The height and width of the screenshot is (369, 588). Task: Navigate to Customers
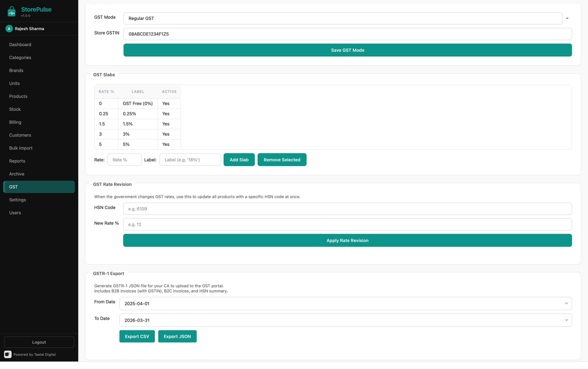point(39,135)
